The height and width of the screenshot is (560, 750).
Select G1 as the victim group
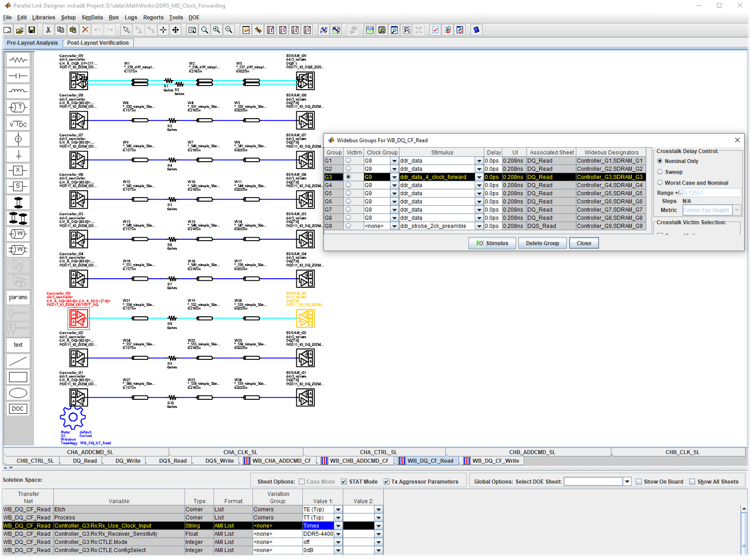348,161
